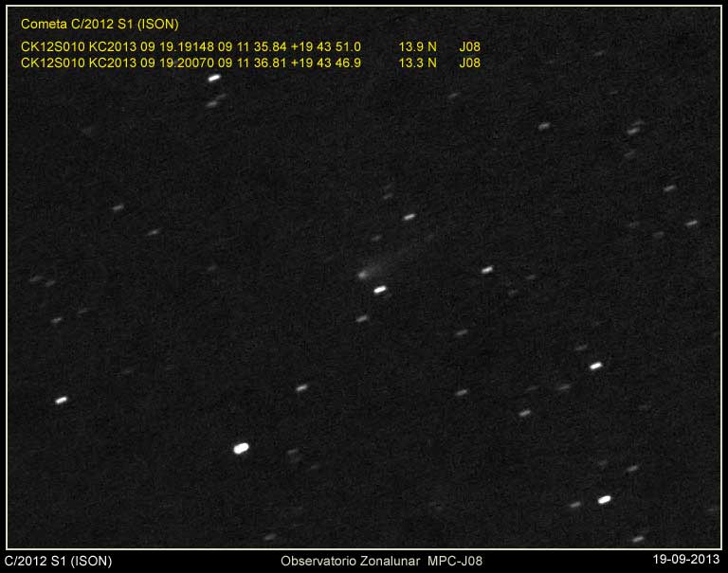
Task: Click the Observatorio Zonalunar MPC-J08 caption
Action: (381, 561)
